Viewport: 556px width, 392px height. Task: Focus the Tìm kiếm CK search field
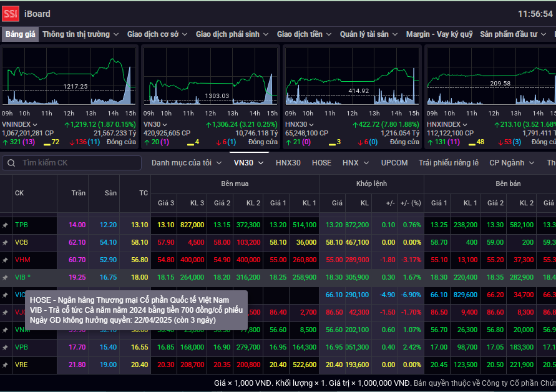coord(72,163)
